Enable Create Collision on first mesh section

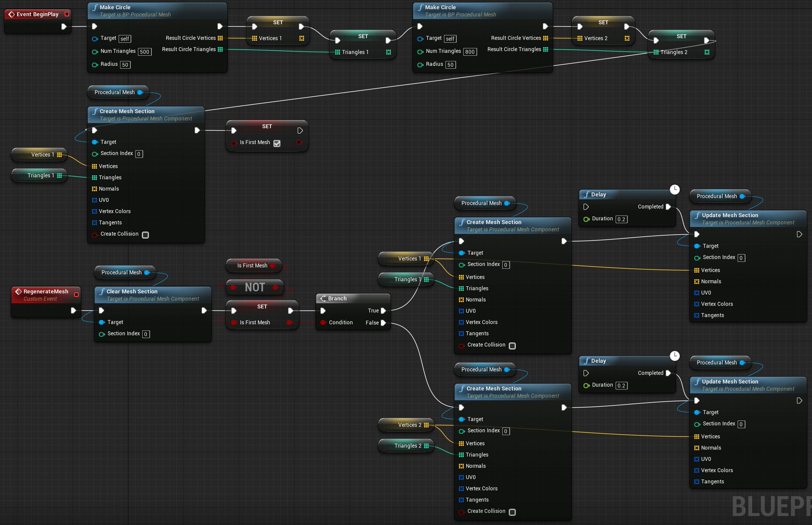(x=146, y=235)
